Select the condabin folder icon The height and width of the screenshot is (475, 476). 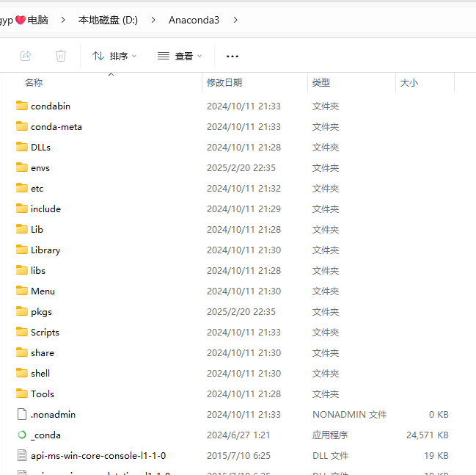click(x=22, y=106)
